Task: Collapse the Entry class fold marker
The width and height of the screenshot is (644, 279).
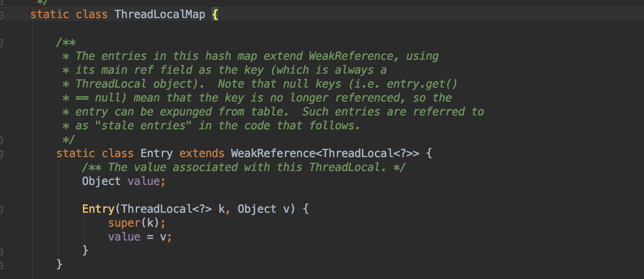Action: pos(1,153)
